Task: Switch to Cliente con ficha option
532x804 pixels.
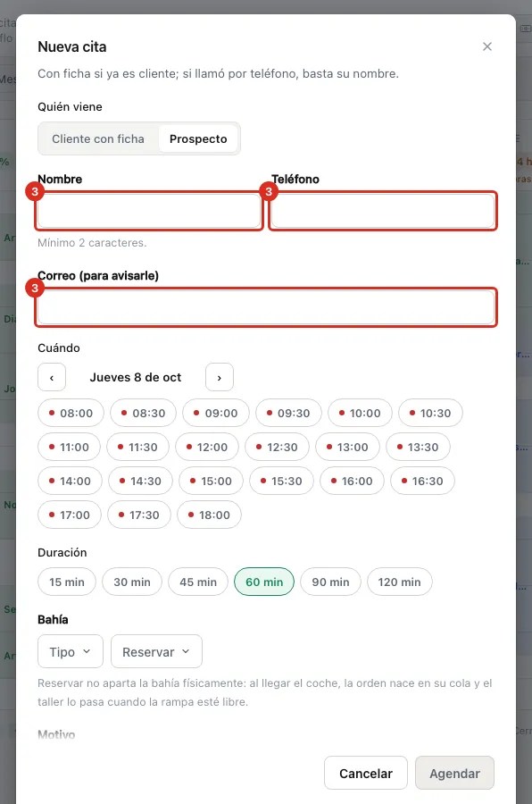Action: pyautogui.click(x=98, y=139)
